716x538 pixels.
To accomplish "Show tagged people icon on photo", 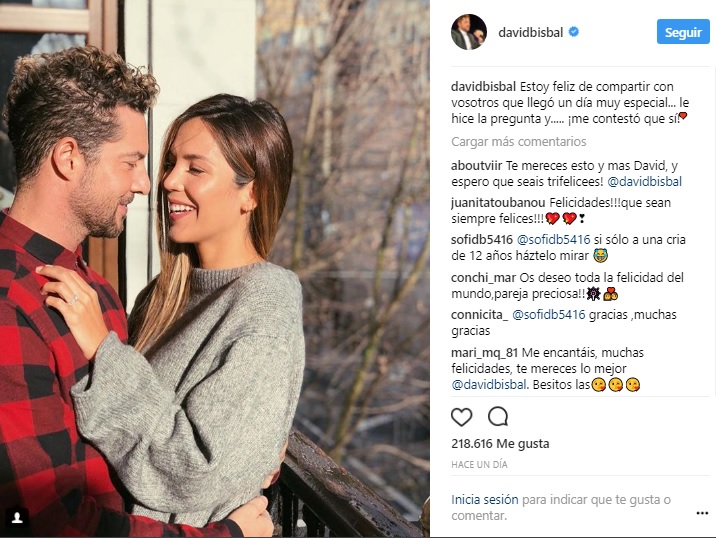I will coord(17,517).
